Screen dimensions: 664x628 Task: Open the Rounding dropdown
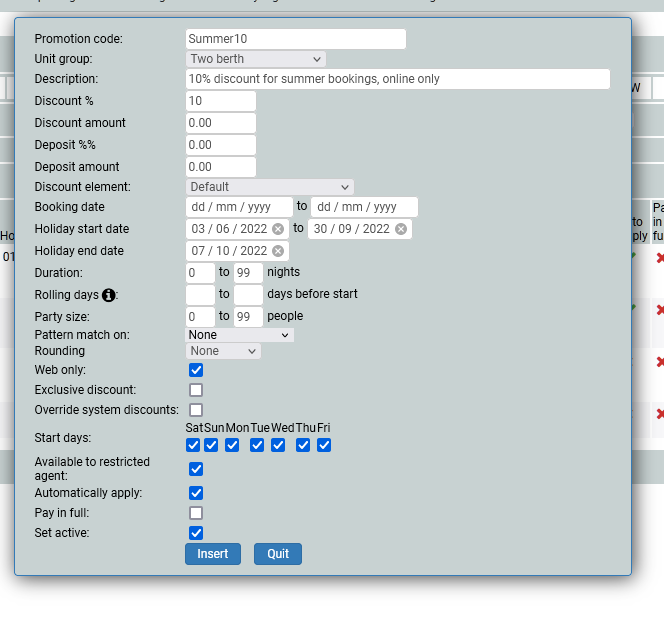point(223,351)
